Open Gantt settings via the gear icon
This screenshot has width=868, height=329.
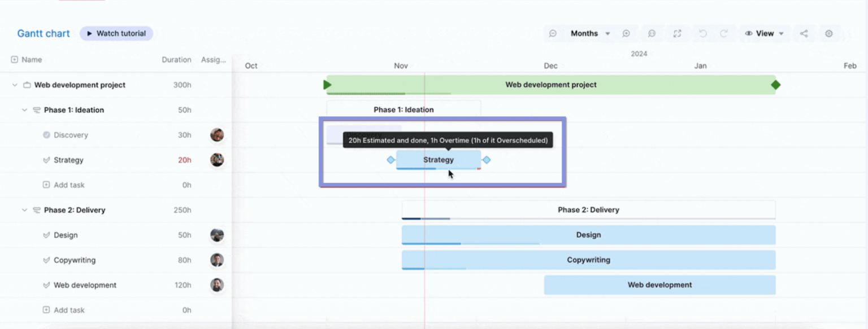[829, 33]
